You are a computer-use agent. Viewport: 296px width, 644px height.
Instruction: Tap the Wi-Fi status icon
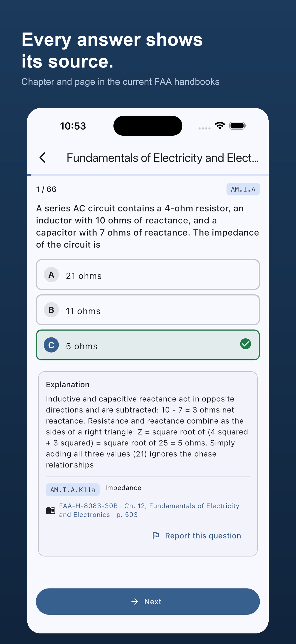(220, 126)
